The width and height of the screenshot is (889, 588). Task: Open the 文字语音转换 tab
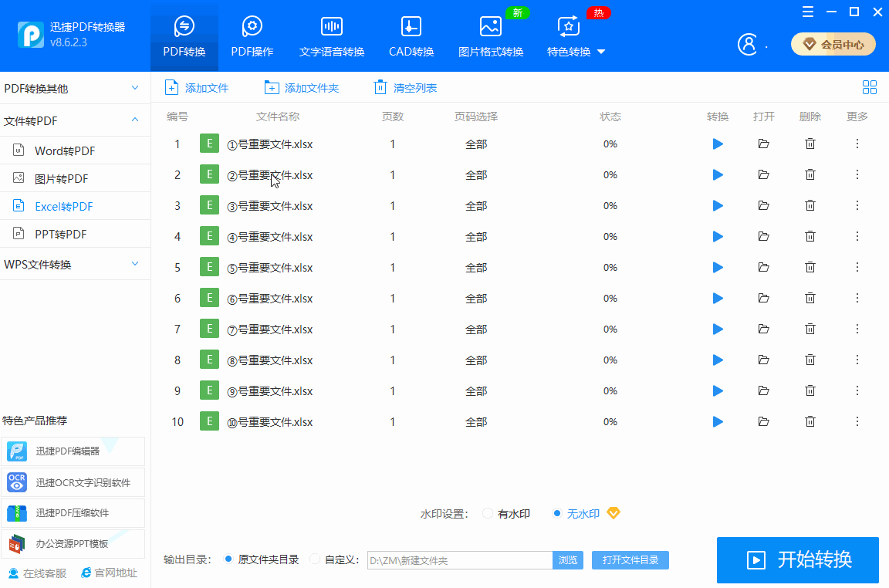332,37
